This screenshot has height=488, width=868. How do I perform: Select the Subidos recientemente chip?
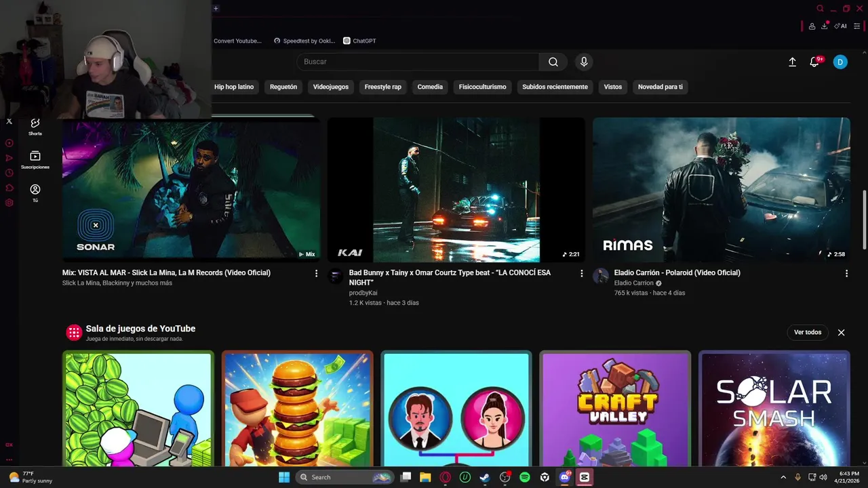pos(555,87)
